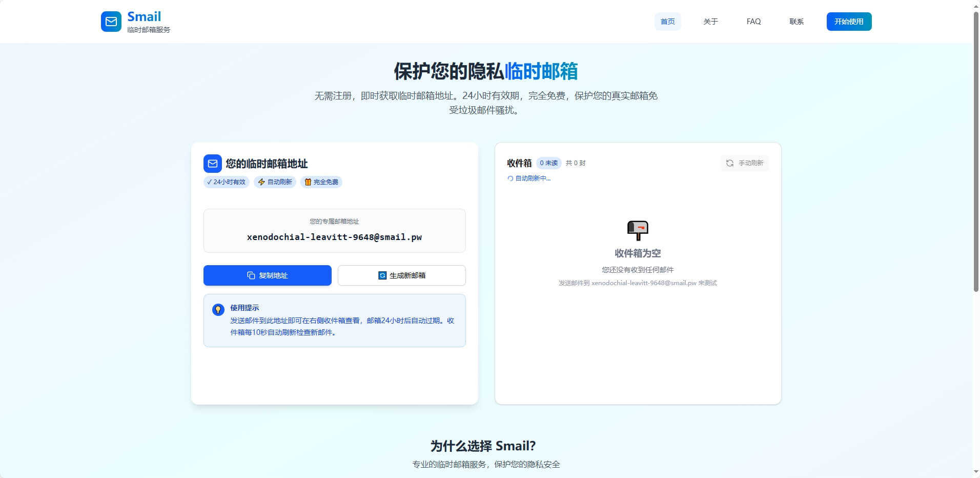This screenshot has width=980, height=478.
Task: Open the 联系 navigation item
Action: (x=796, y=22)
